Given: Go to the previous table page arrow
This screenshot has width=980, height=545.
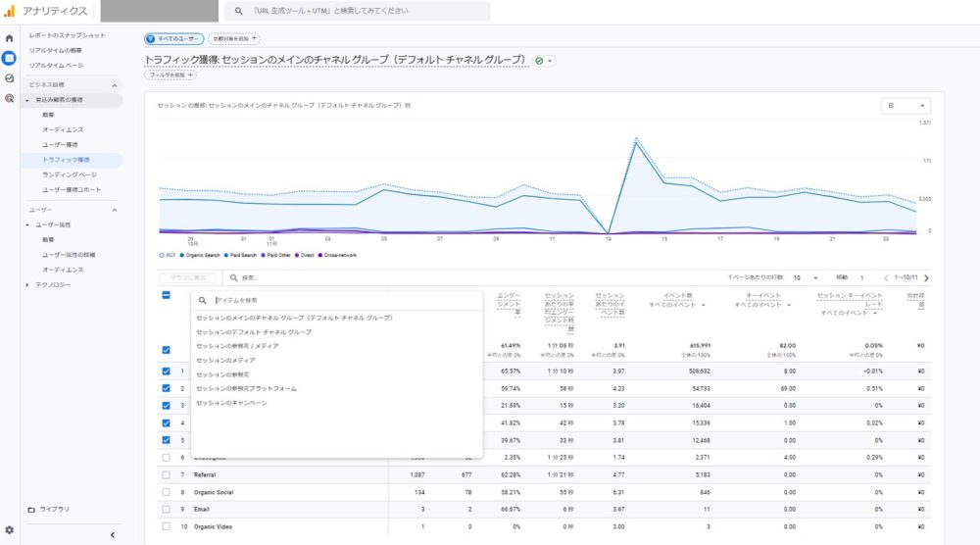Looking at the screenshot, I should coord(886,277).
